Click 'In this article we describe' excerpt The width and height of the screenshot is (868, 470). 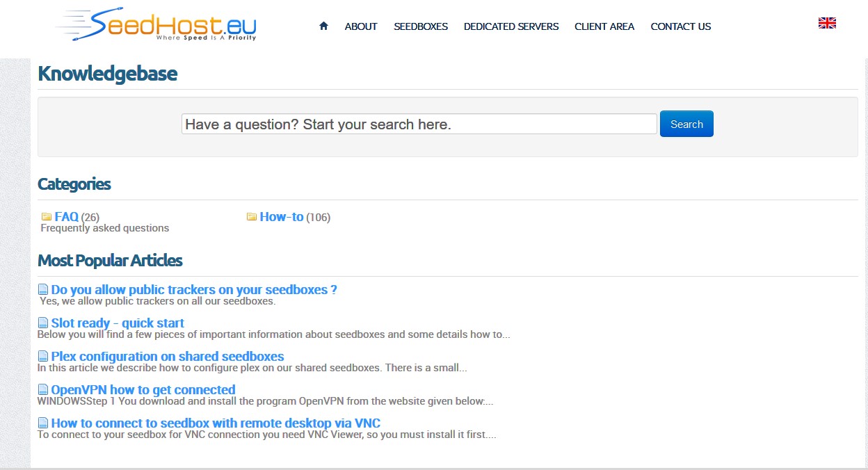(x=252, y=368)
